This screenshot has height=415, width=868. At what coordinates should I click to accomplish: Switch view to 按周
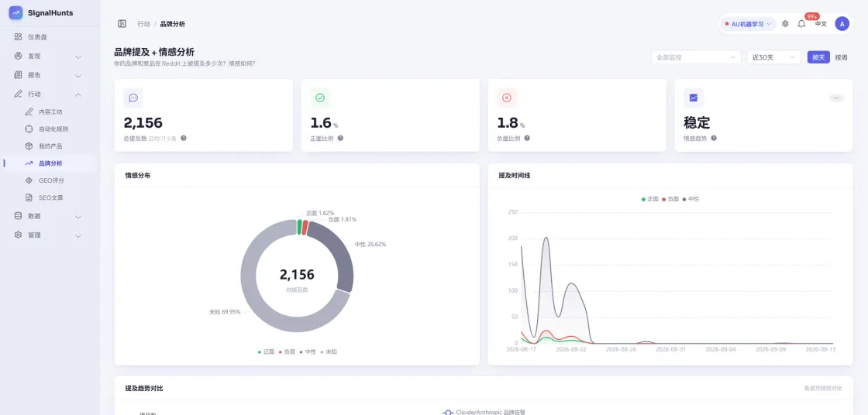841,57
